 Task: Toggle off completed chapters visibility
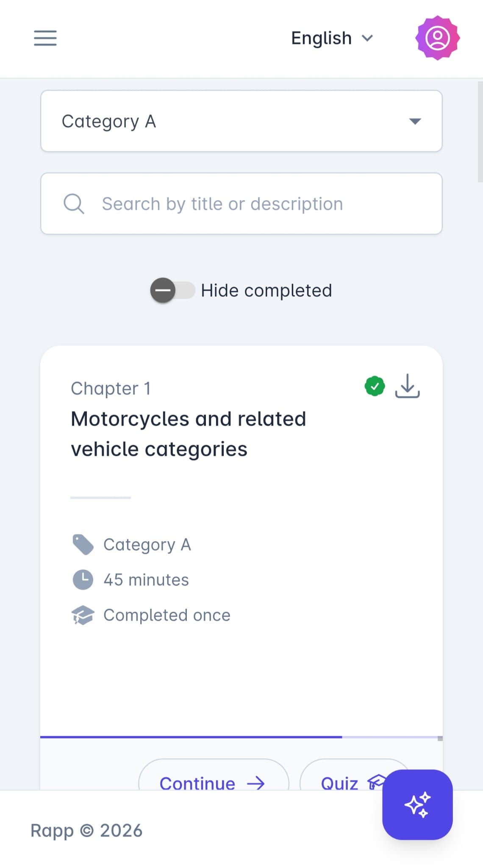click(x=172, y=290)
